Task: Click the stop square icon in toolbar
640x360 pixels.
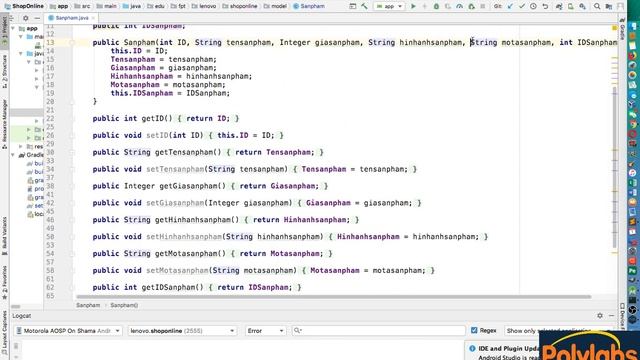Action: point(483,6)
